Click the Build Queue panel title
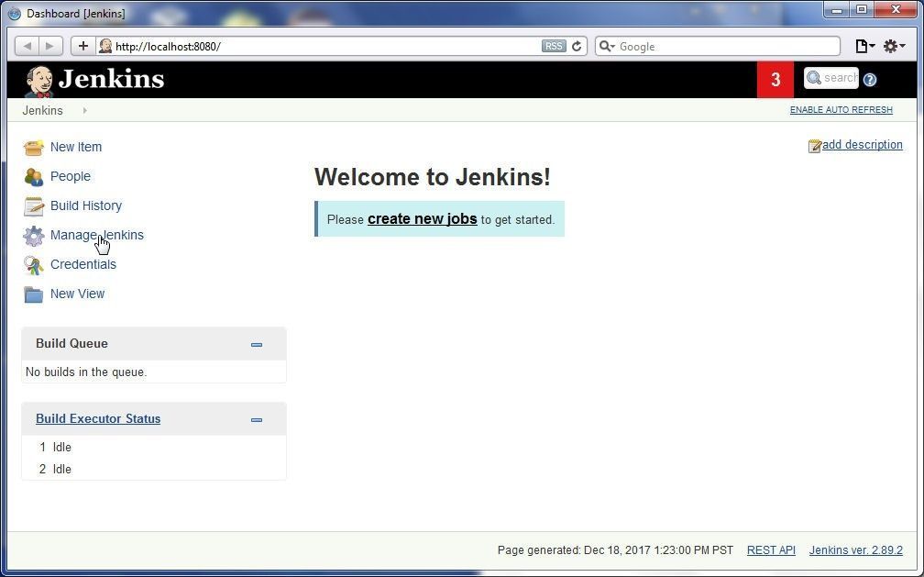Screen dimensions: 924x577 coord(71,343)
